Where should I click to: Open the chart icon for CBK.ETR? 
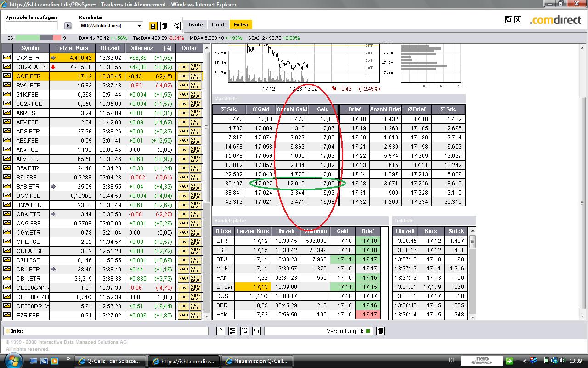[x=7, y=214]
